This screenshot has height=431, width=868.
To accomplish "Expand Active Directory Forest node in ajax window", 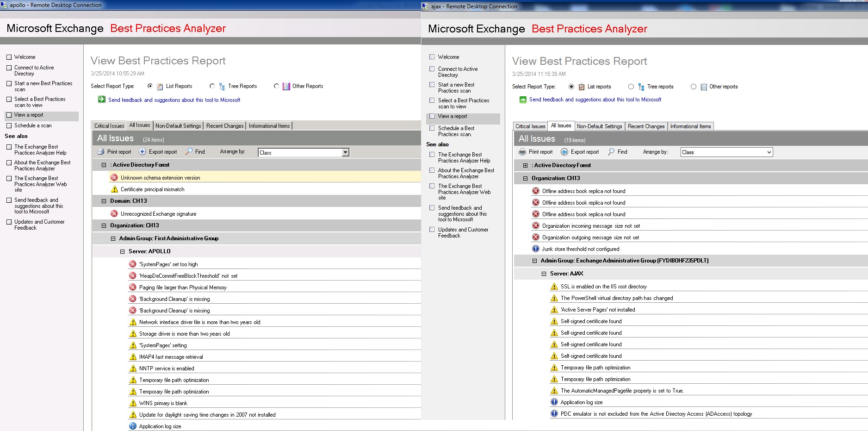I will 525,165.
